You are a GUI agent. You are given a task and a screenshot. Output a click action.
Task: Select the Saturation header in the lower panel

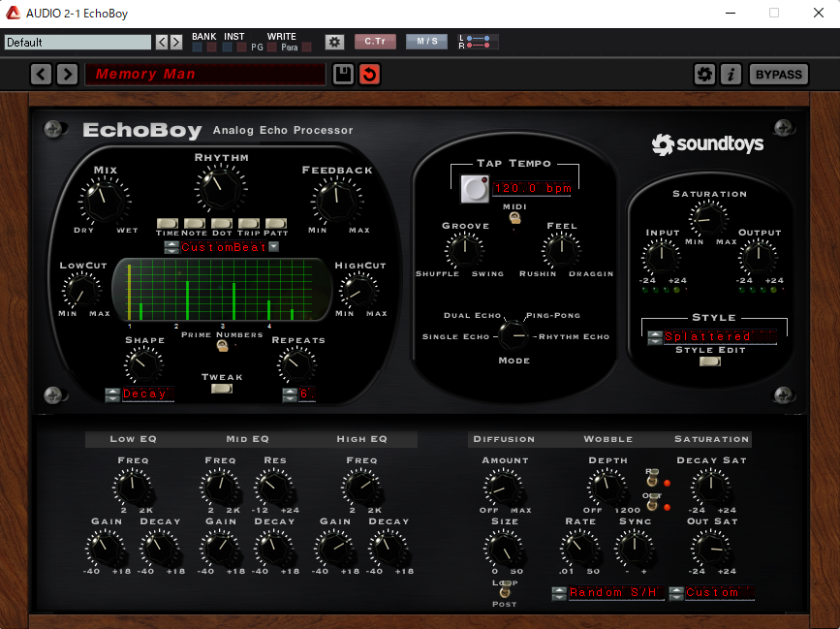point(711,439)
